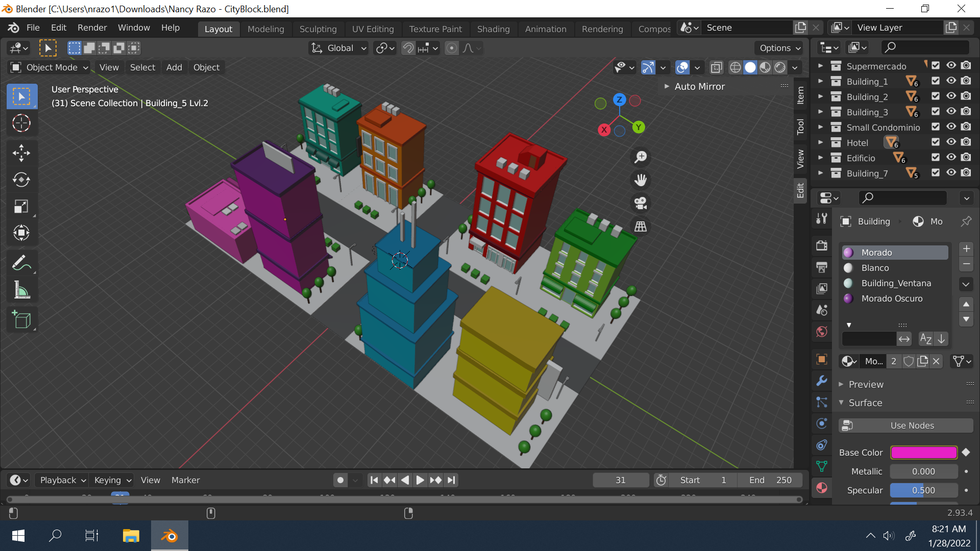Viewport: 980px width, 551px height.
Task: Open the Marker menu in timeline
Action: [185, 480]
